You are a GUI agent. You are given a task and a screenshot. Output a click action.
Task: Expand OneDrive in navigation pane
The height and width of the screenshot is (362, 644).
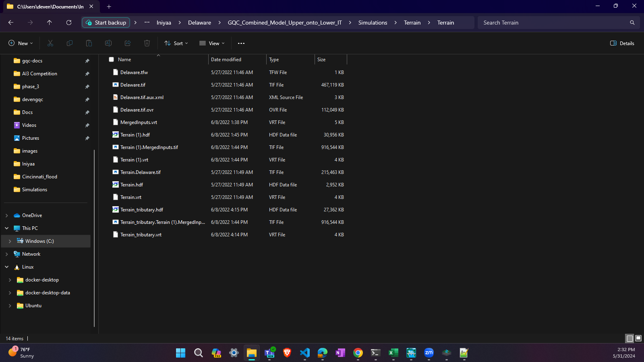point(7,215)
